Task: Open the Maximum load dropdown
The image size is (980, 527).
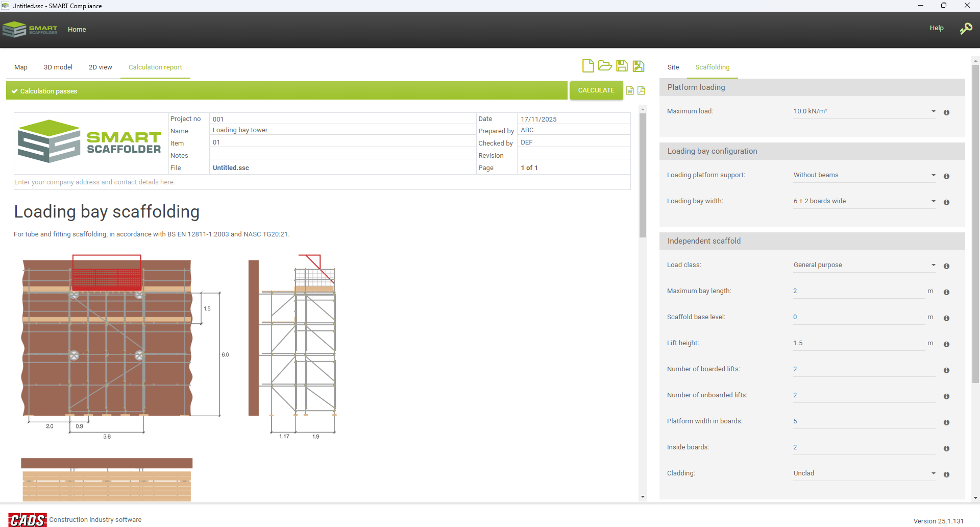Action: [864, 111]
